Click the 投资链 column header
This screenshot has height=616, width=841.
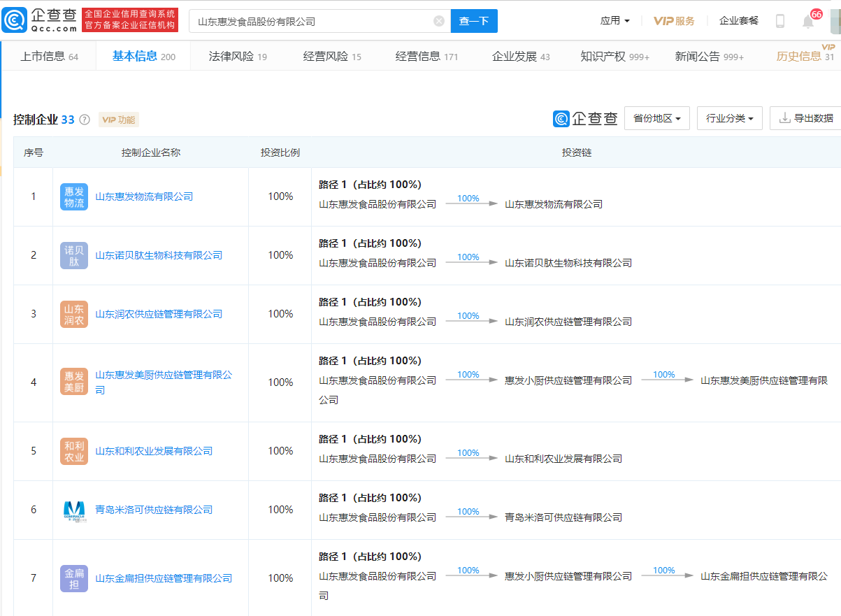pyautogui.click(x=577, y=152)
